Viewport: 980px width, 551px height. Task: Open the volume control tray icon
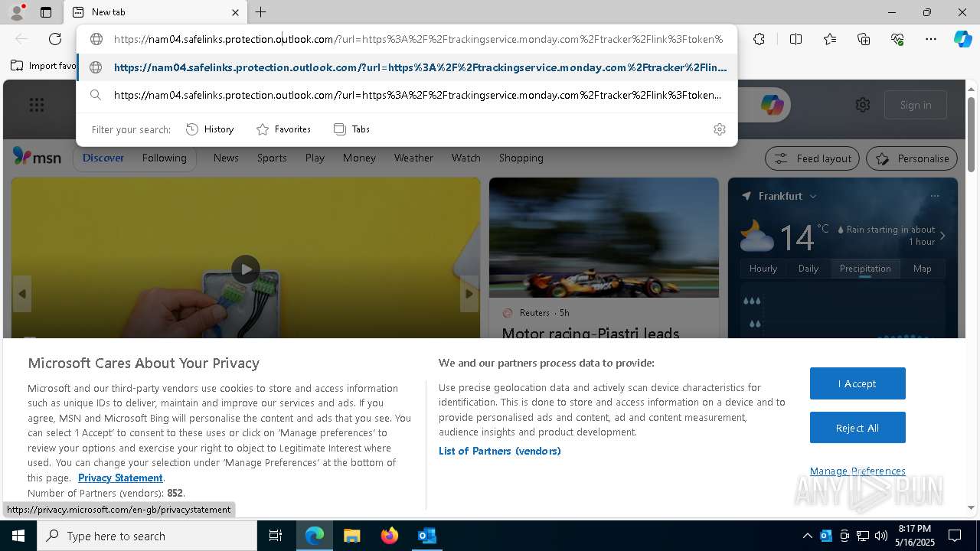pyautogui.click(x=881, y=536)
